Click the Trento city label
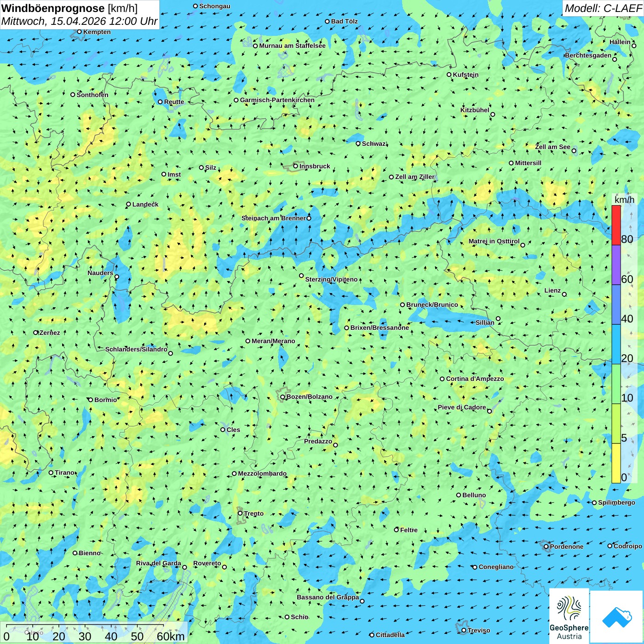The image size is (644, 644). [x=254, y=513]
